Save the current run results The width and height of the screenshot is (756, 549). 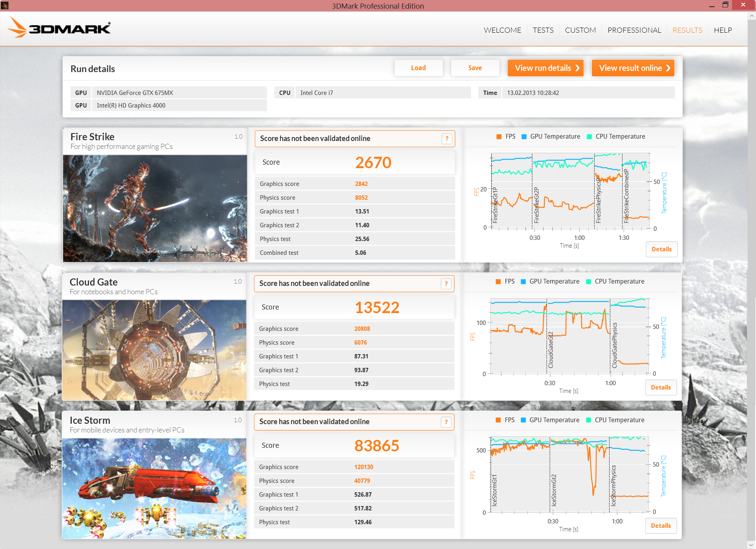(x=475, y=68)
